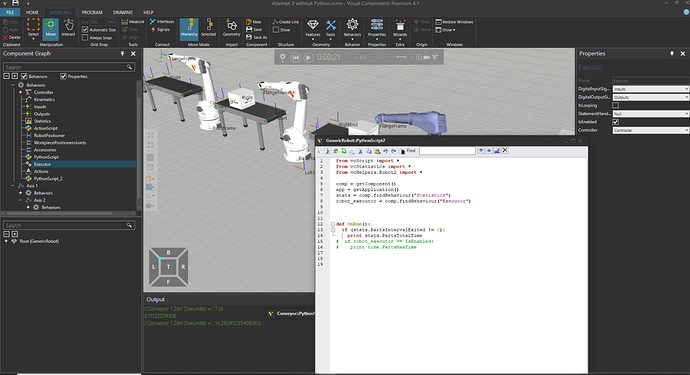Open the Geometry import tool
Viewport: 690px width, 375px height.
point(231,29)
